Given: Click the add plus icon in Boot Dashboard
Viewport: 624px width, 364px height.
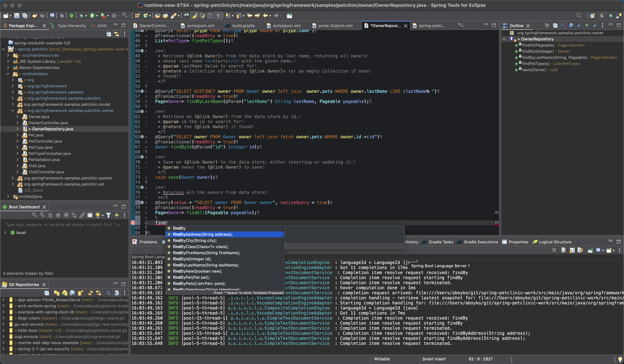Looking at the screenshot, I should [x=116, y=215].
